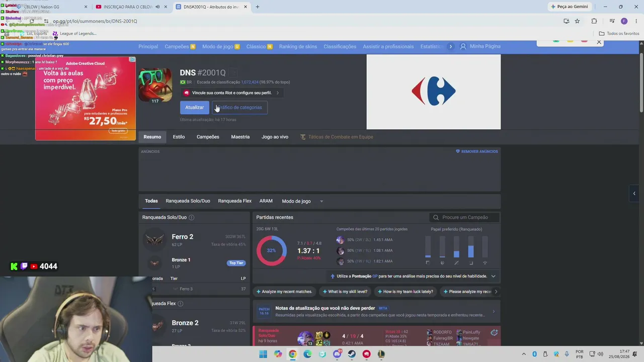Screen dimensions: 644x362
Task: Open Táticas de Combate em Equipe tab
Action: point(337,137)
